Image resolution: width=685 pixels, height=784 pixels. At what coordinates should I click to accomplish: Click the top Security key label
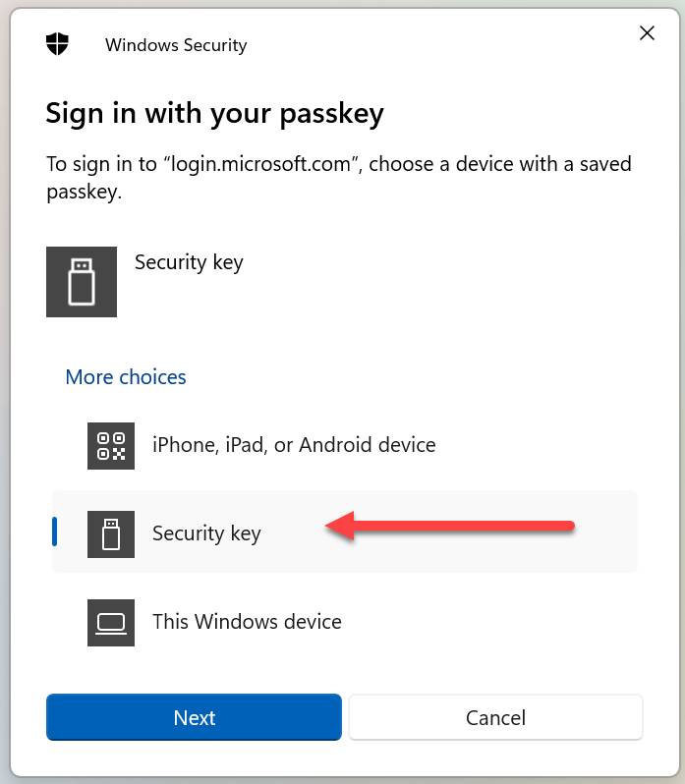pyautogui.click(x=189, y=262)
